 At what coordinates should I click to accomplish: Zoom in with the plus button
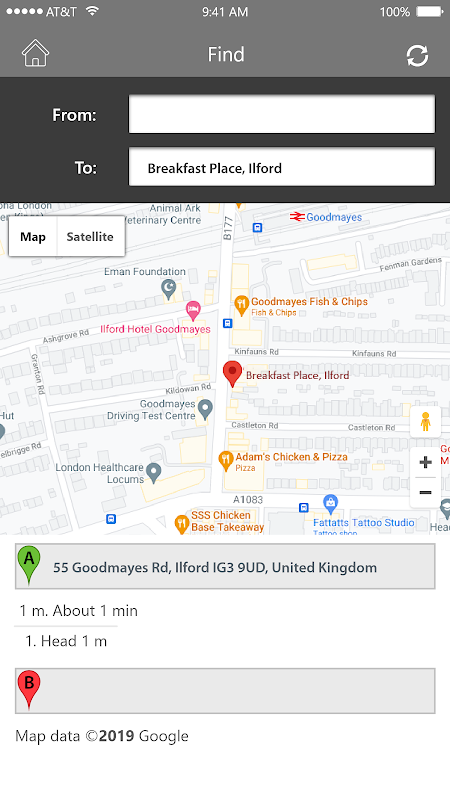point(425,462)
